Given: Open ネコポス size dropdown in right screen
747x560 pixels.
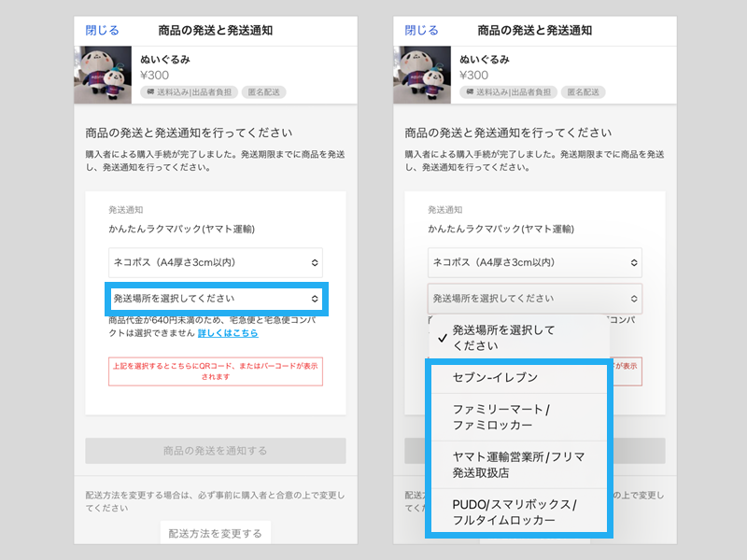Looking at the screenshot, I should tap(534, 262).
